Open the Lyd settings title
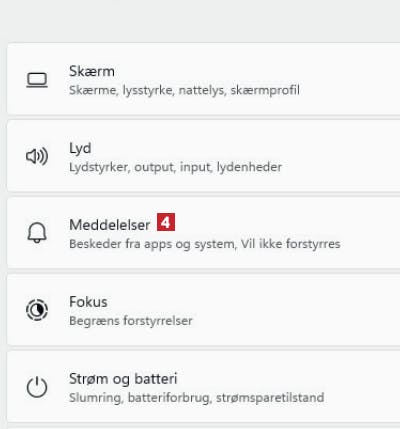Viewport: 400px width, 429px height. (80, 149)
